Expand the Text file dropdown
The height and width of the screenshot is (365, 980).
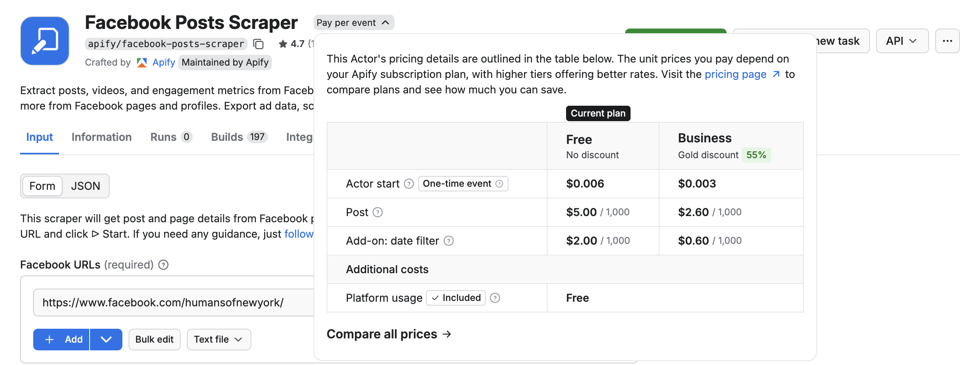pos(219,340)
